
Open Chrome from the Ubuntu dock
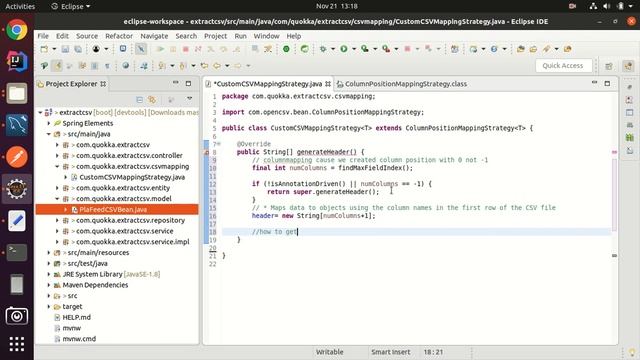(x=17, y=30)
